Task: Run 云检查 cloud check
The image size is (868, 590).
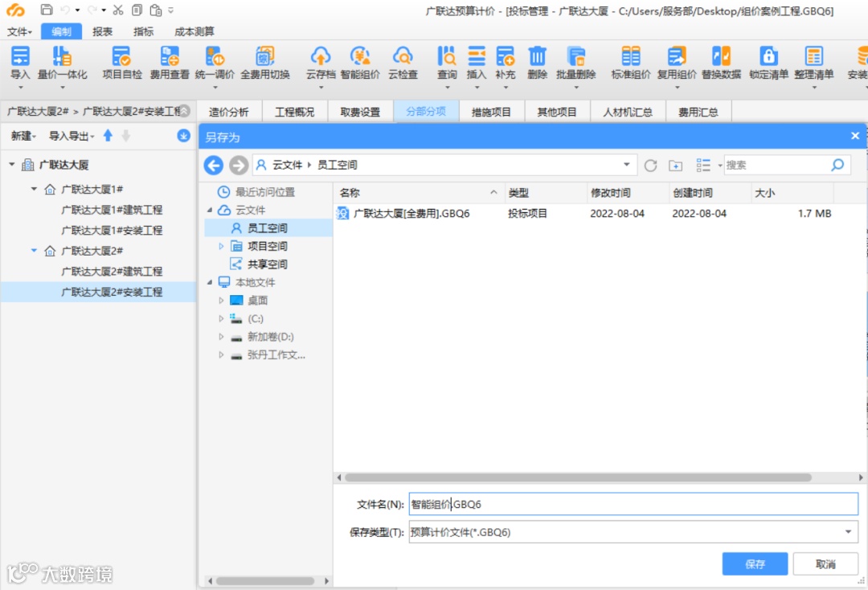Action: (x=403, y=63)
